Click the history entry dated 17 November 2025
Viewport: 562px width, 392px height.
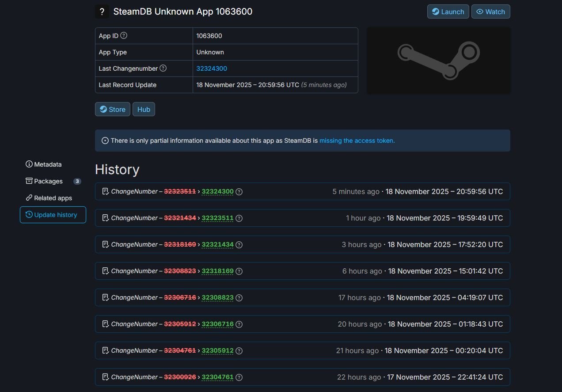(x=302, y=377)
